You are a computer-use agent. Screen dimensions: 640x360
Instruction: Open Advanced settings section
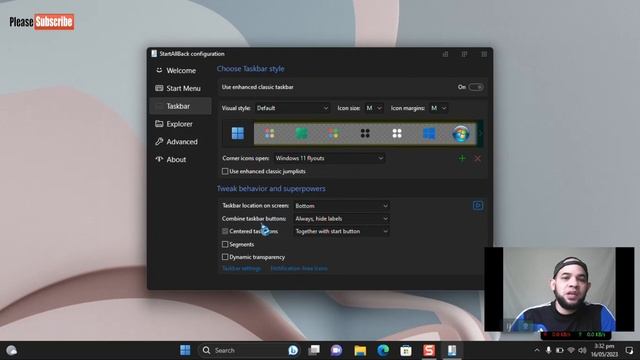[x=180, y=142]
